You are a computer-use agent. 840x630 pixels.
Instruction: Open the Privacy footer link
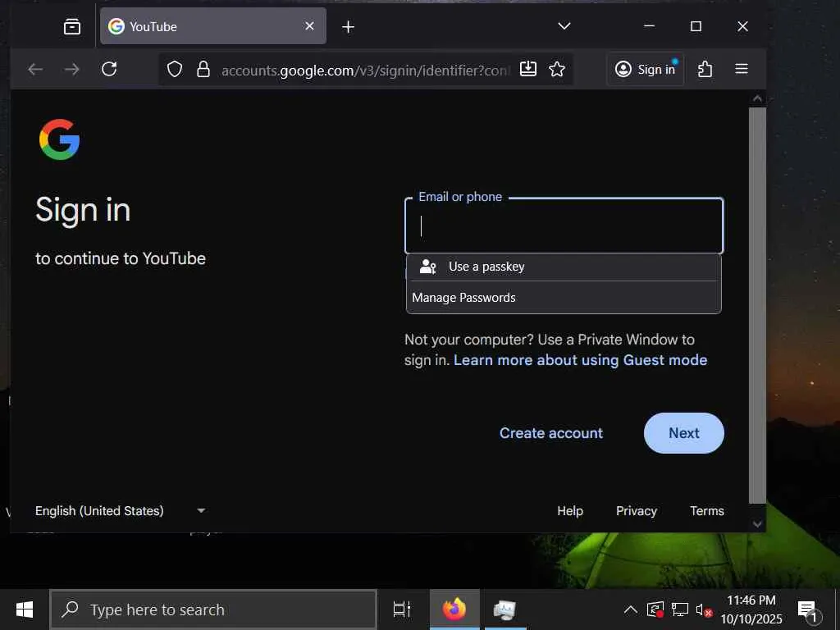(x=637, y=510)
